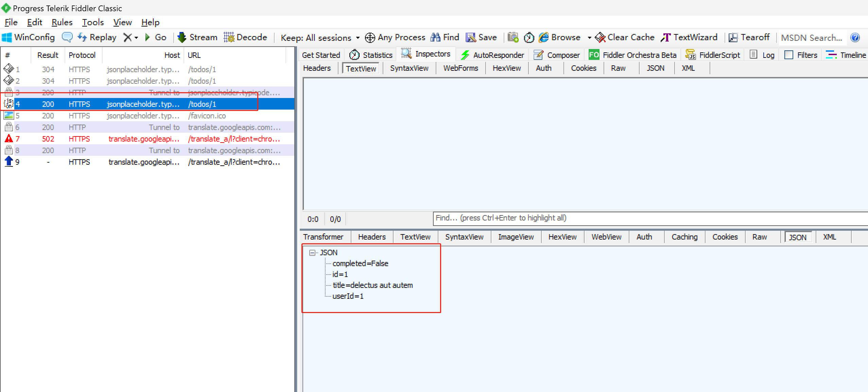The height and width of the screenshot is (392, 868).
Task: Select session 9 uploading request row
Action: (147, 162)
